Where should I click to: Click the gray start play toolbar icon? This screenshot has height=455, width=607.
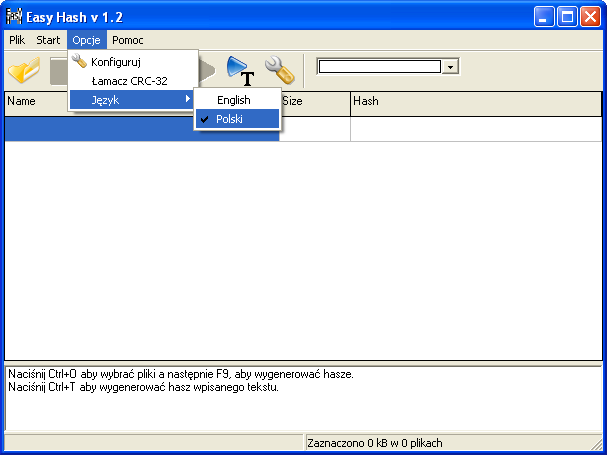(x=207, y=70)
